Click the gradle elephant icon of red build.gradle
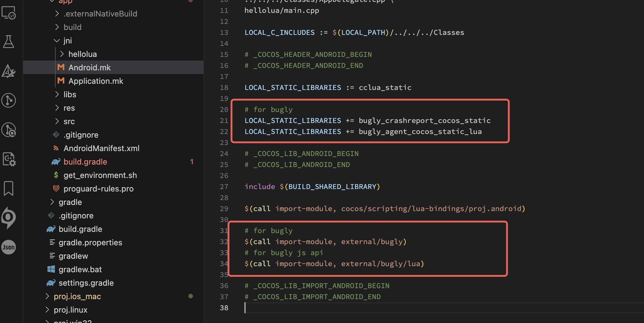The image size is (644, 323). (56, 161)
